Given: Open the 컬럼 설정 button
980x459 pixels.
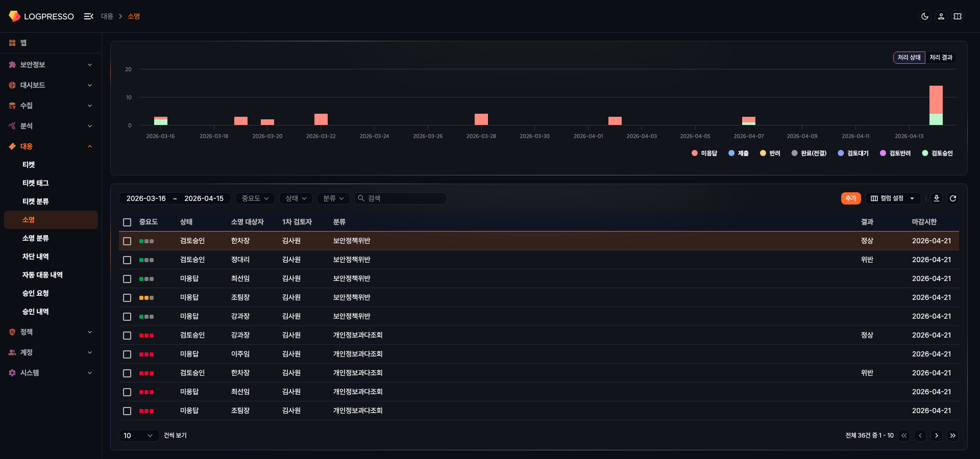Looking at the screenshot, I should pyautogui.click(x=892, y=198).
